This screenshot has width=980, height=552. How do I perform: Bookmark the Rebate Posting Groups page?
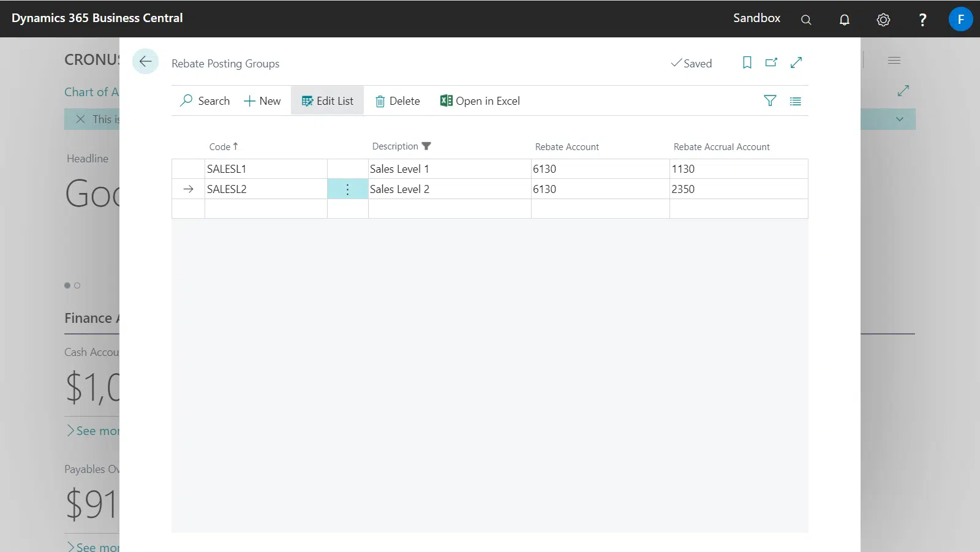coord(747,62)
